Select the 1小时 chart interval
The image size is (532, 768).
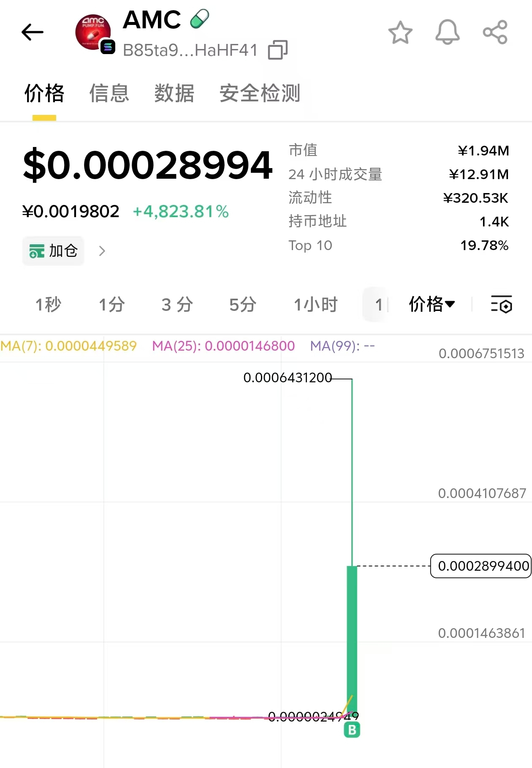tap(316, 305)
